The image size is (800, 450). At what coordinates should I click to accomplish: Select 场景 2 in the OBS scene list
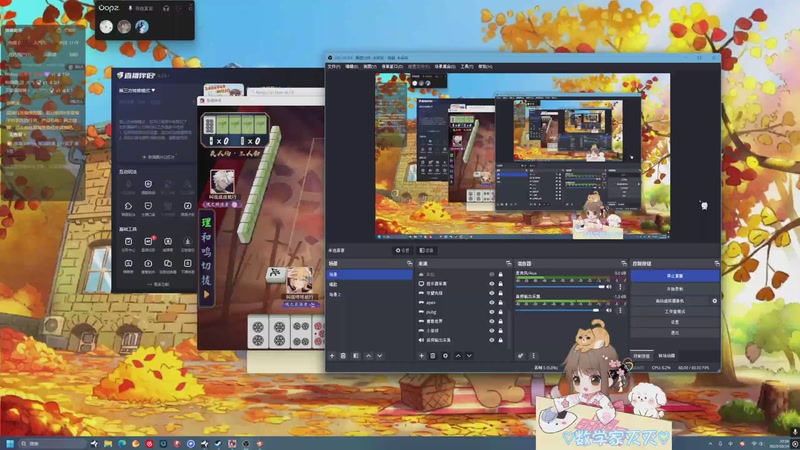click(x=369, y=294)
